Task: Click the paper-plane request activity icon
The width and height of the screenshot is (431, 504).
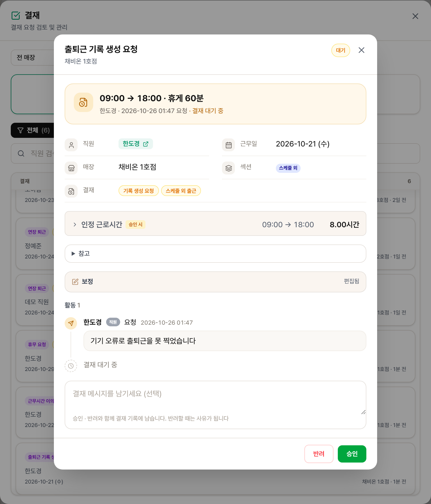Action: point(71,323)
